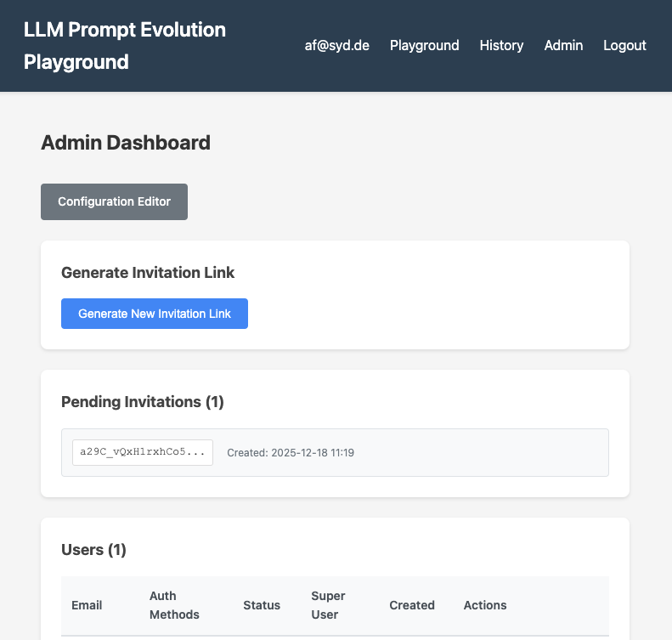Click the Generate Invitation Link heading
672x640 pixels.
click(x=148, y=273)
